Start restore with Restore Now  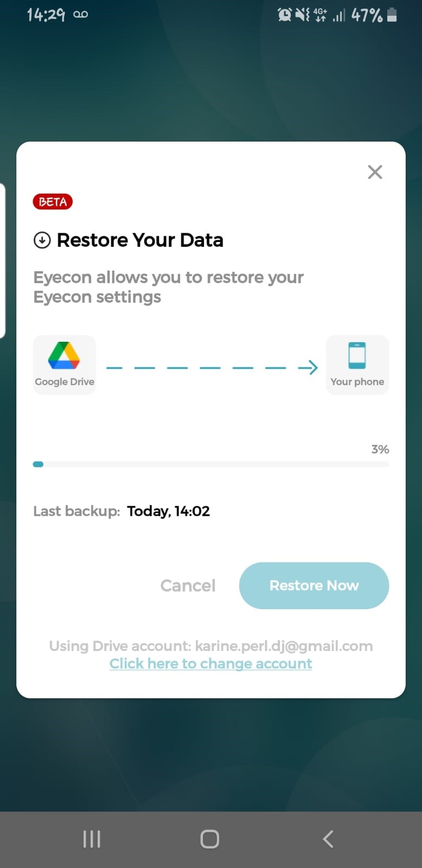pyautogui.click(x=314, y=585)
